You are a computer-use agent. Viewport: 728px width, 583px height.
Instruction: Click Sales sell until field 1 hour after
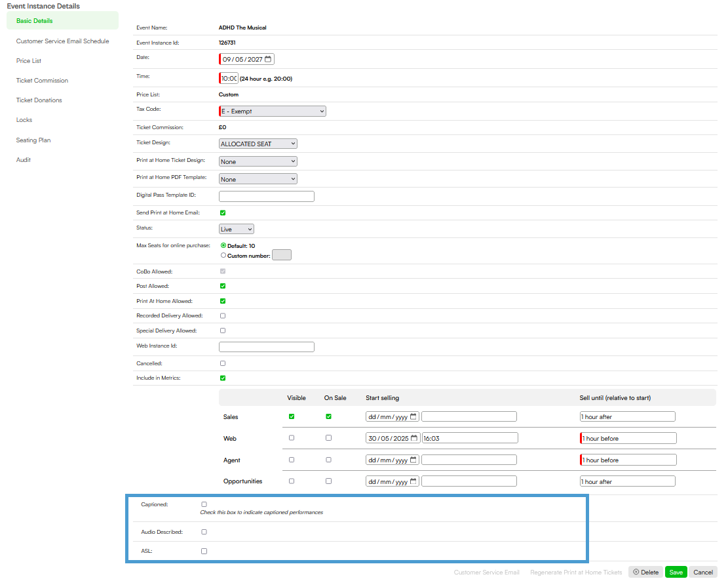click(627, 416)
